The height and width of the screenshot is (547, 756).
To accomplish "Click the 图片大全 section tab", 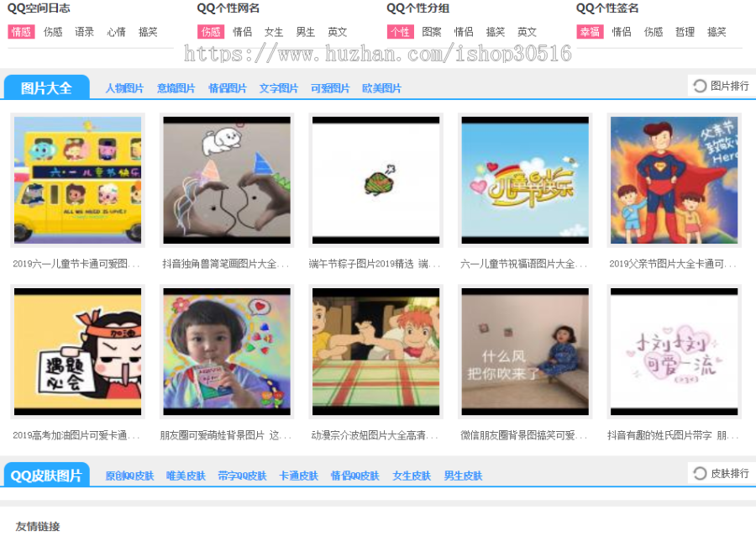I will coord(47,87).
